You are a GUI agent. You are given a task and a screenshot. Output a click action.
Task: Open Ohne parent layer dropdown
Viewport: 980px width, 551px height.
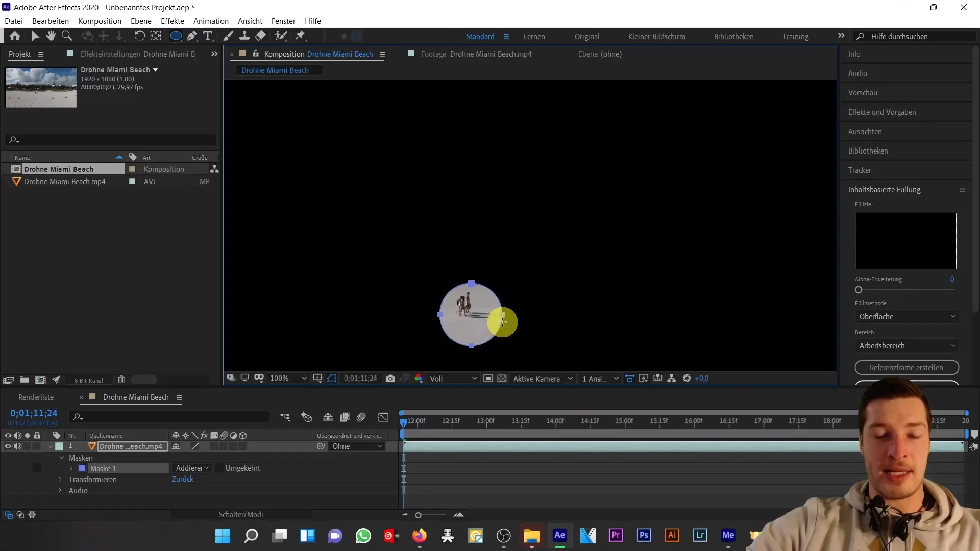[x=356, y=446]
